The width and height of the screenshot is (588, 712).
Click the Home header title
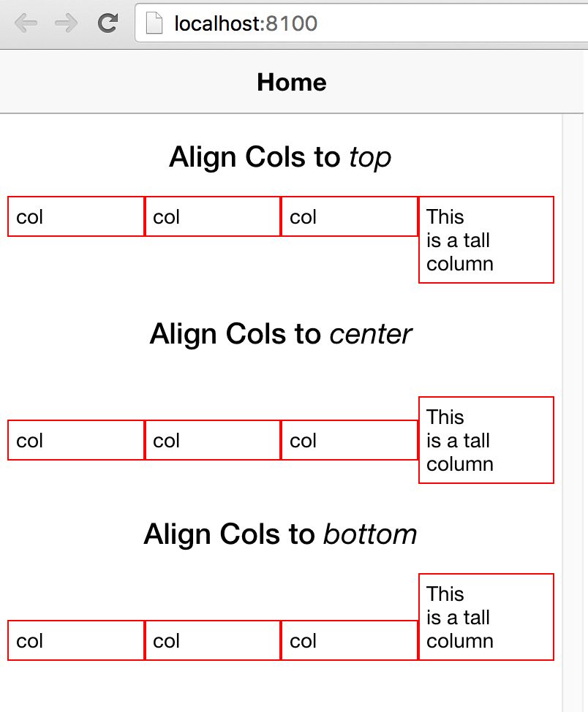point(292,82)
